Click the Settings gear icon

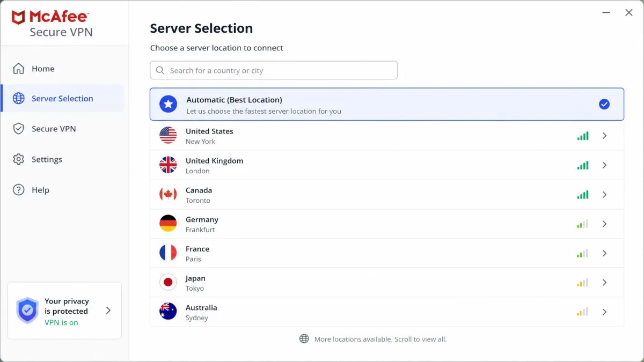(19, 159)
